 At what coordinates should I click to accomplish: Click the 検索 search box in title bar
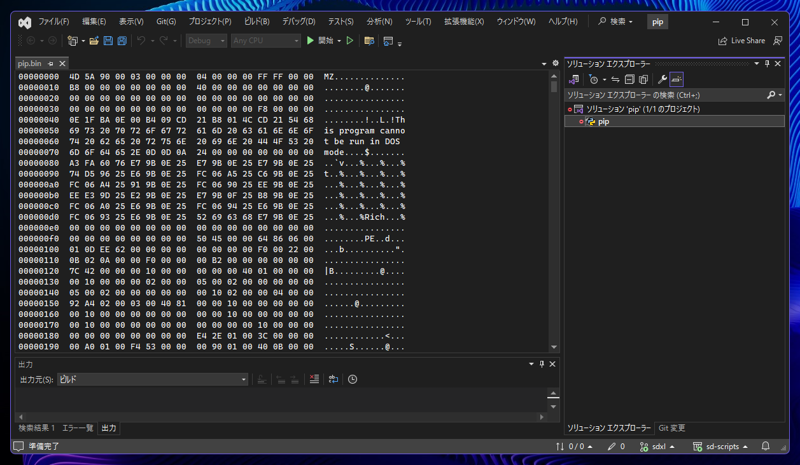(616, 21)
